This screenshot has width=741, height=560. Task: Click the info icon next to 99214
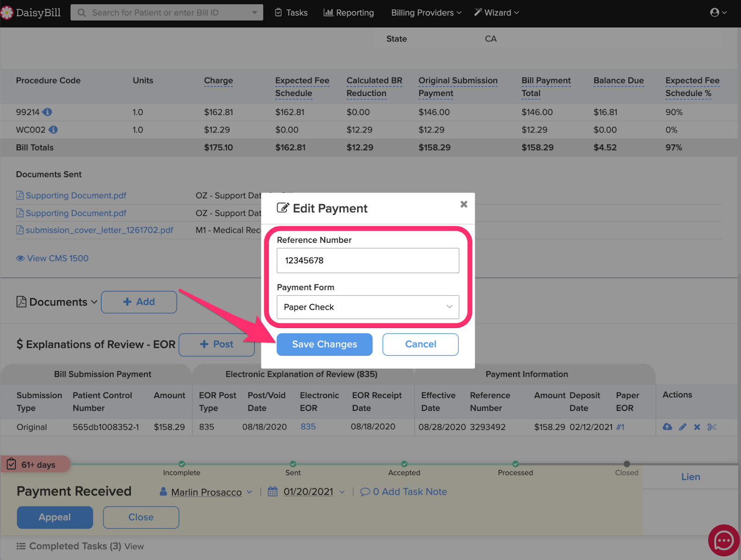tap(47, 112)
